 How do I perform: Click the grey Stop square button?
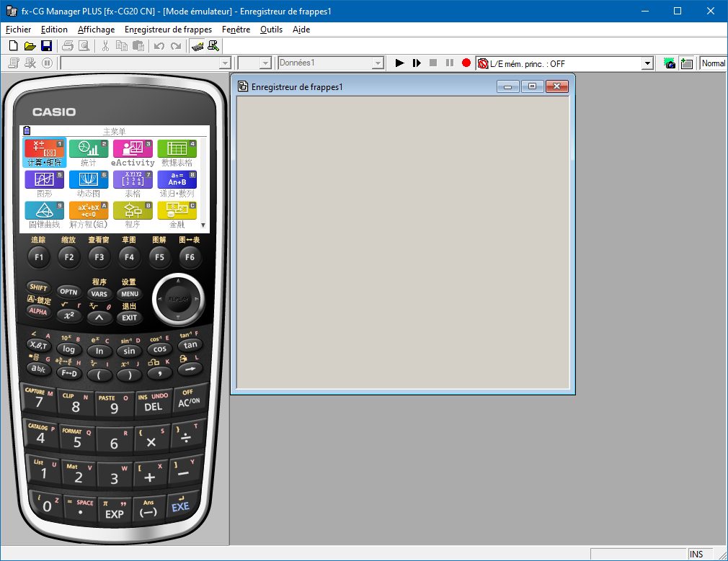(433, 63)
